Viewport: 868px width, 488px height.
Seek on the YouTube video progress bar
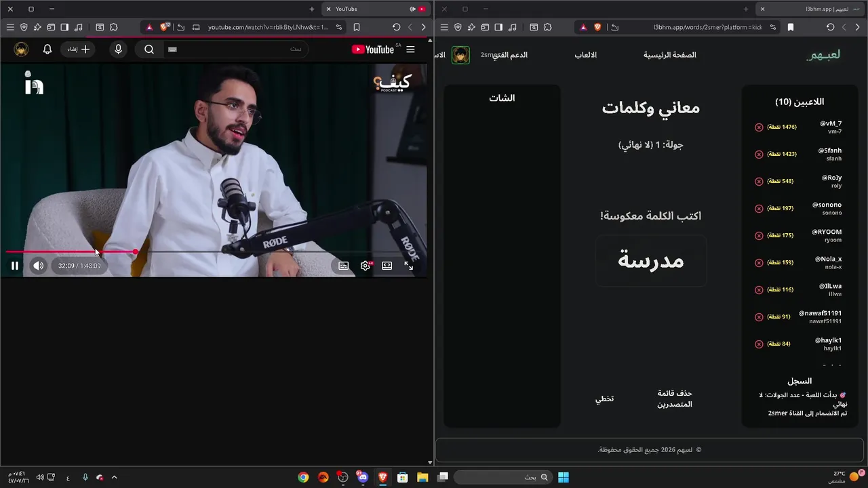click(x=216, y=251)
